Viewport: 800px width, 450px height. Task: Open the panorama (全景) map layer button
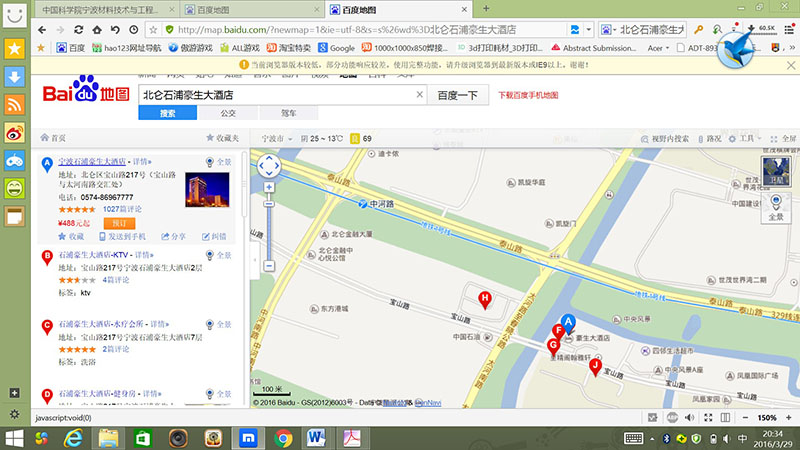[x=776, y=207]
